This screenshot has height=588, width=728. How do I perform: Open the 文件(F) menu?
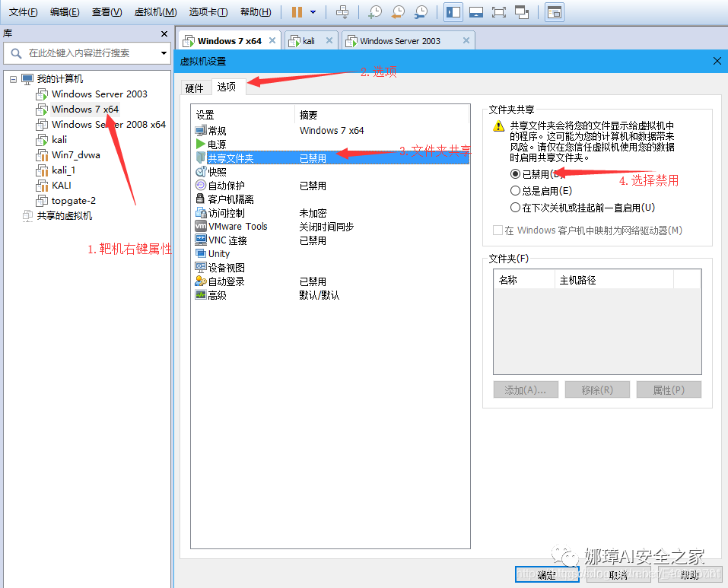[24, 12]
